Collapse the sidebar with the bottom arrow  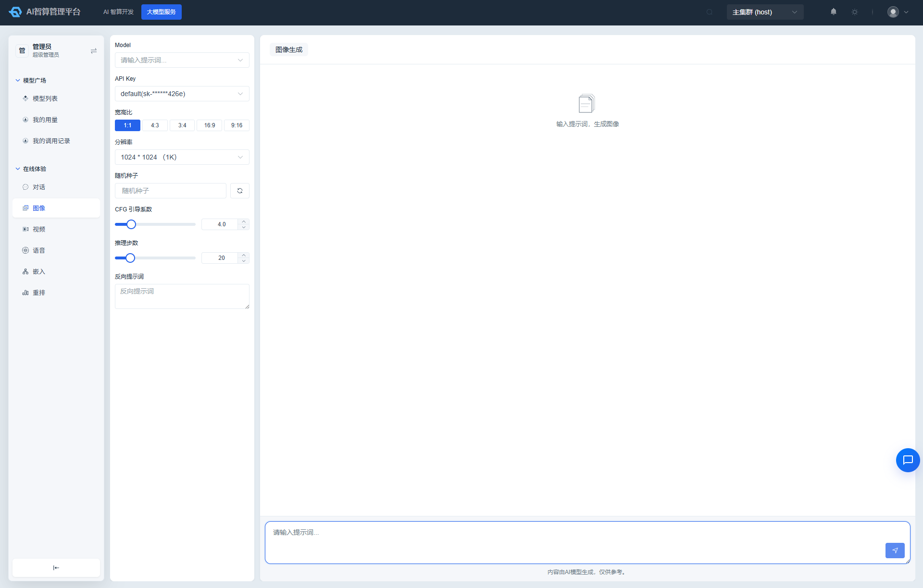[56, 568]
